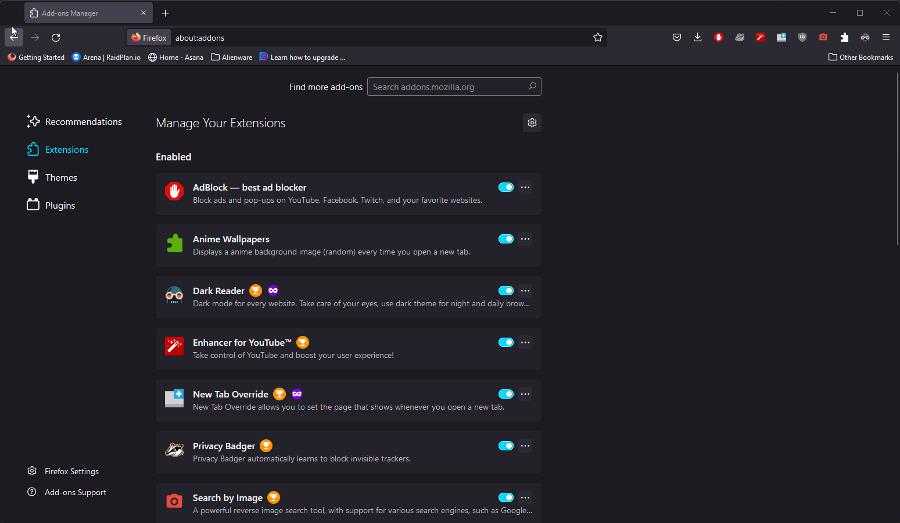Viewport: 900px width, 523px height.
Task: Click the forward navigation arrow
Action: (35, 37)
